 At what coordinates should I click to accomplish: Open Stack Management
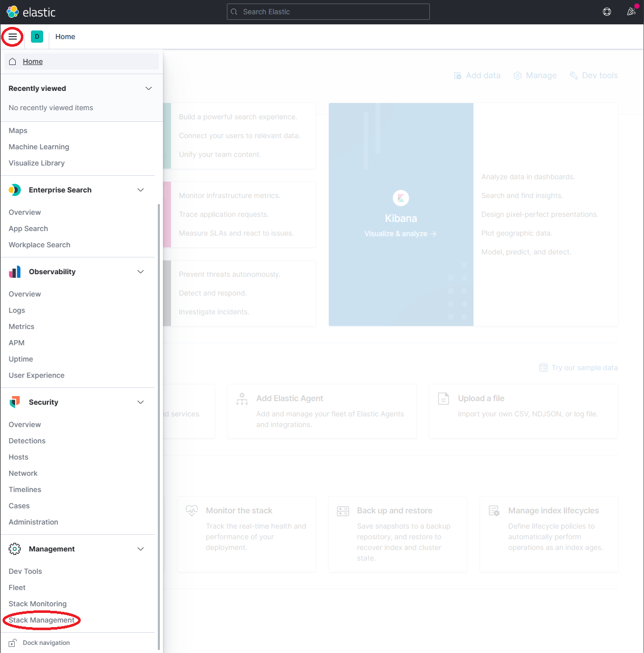coord(41,619)
